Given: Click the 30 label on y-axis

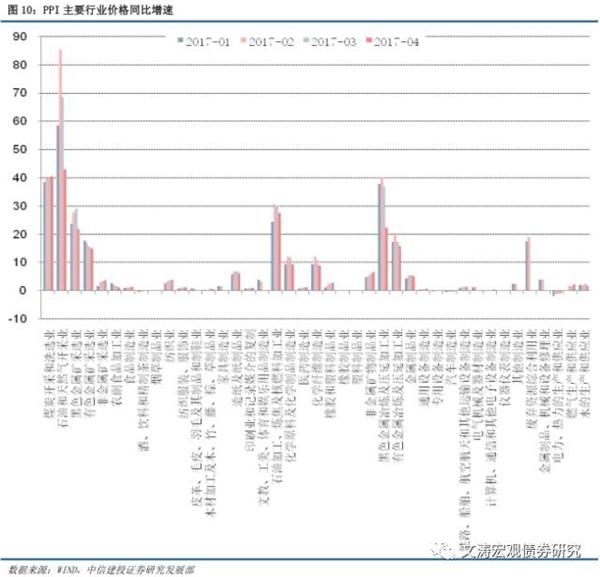Looking at the screenshot, I should click(x=19, y=206).
